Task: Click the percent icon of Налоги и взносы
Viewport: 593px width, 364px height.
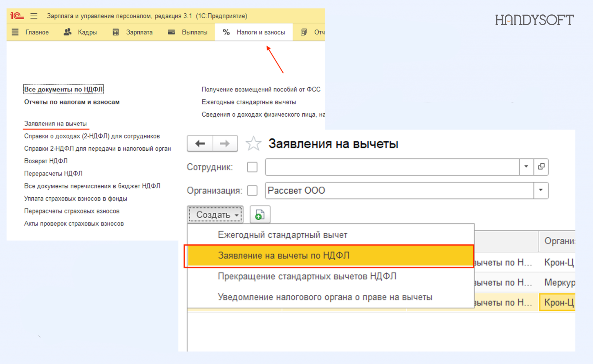Action: [226, 32]
